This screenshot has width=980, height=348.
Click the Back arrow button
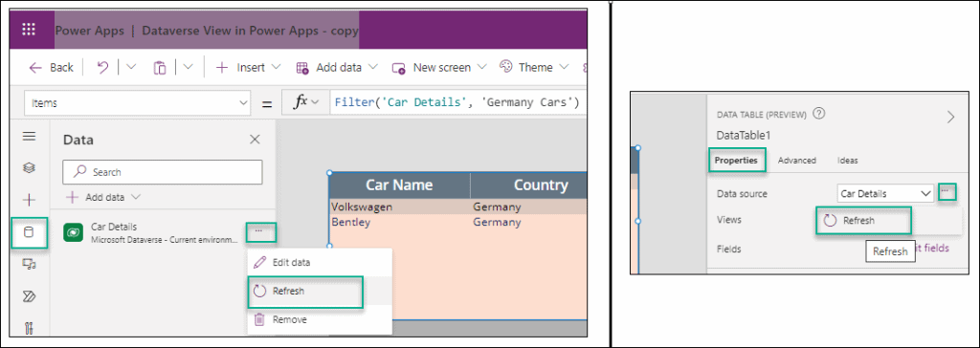click(x=52, y=68)
